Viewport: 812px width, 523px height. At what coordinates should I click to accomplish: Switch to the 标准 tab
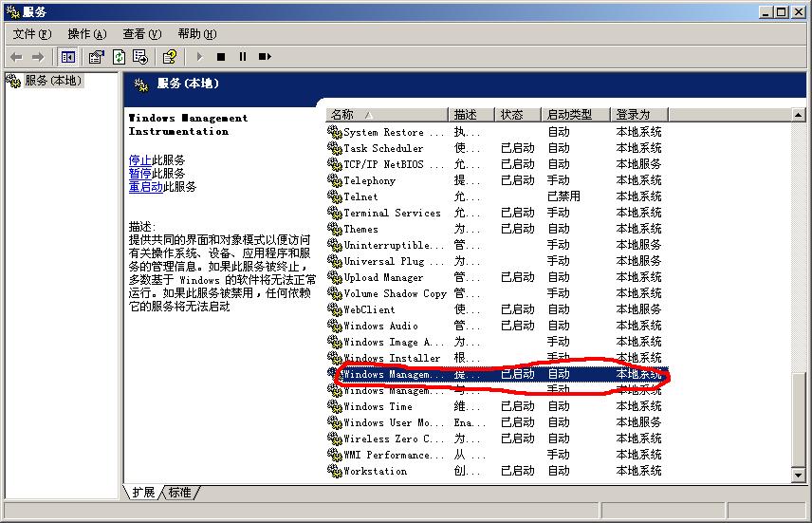(179, 492)
